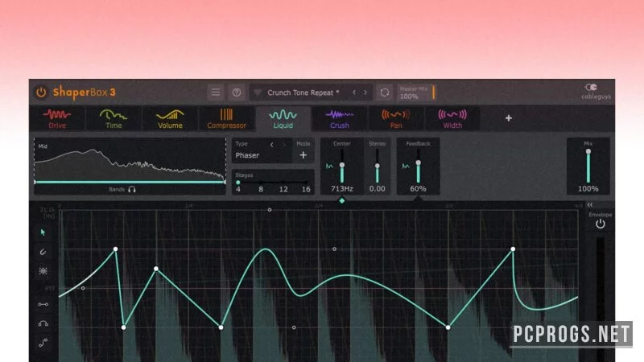Open the hamburger menu

(216, 93)
